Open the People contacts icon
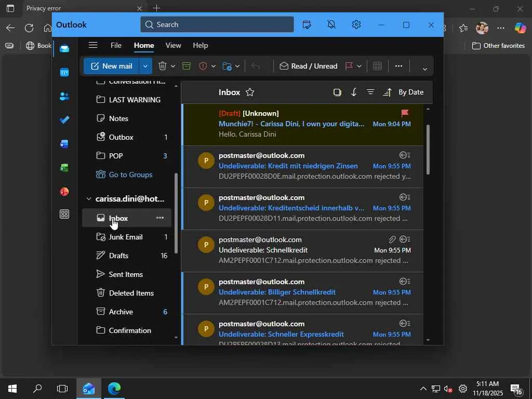 click(64, 96)
